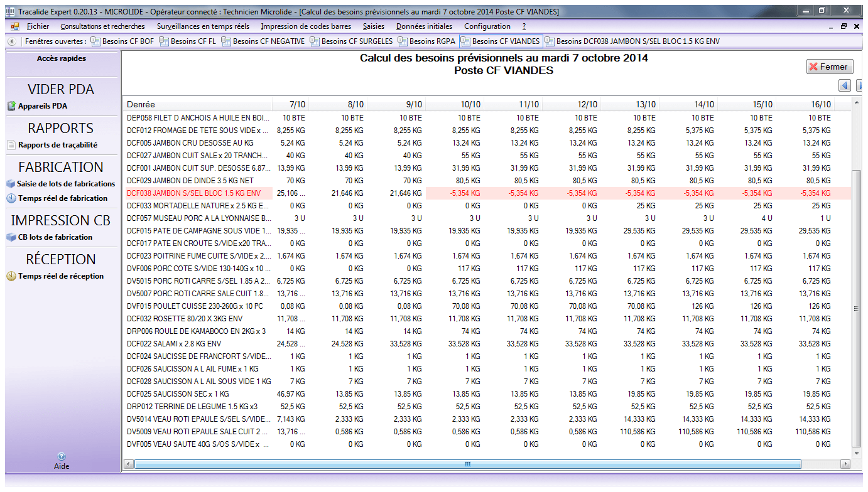
Task: Select row DVF006 PORC COTE S/VIDE
Action: click(487, 269)
